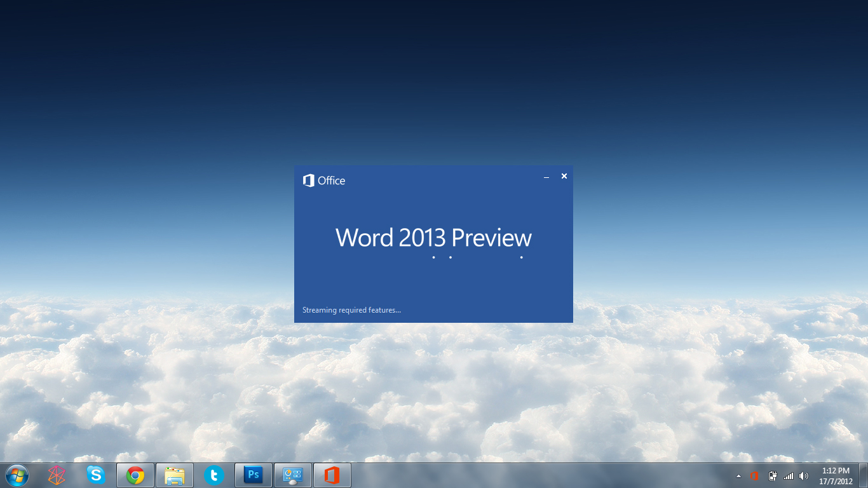Open Windows Explorer from the taskbar
This screenshot has width=868, height=488.
pyautogui.click(x=175, y=475)
